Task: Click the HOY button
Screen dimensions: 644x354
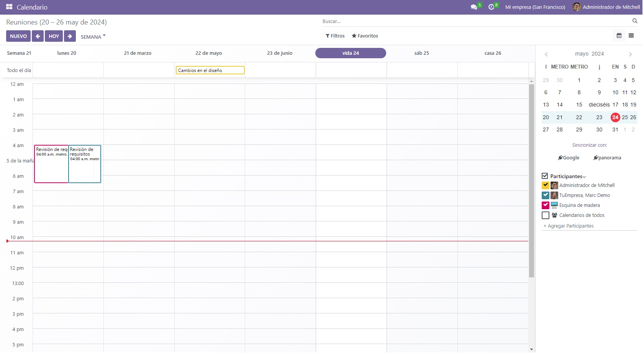Action: (54, 36)
